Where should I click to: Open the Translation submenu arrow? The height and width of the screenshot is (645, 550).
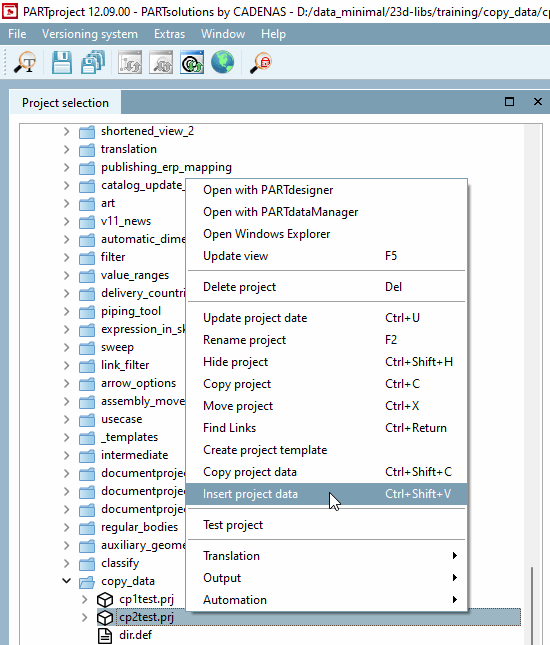click(455, 556)
